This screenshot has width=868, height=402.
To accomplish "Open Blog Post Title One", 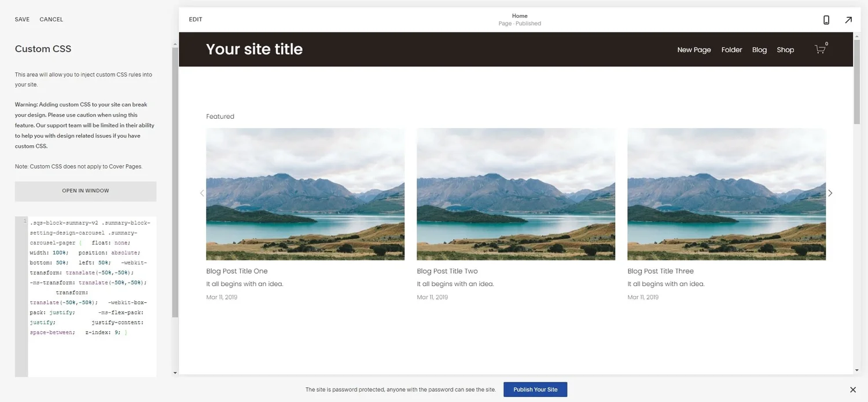I will coord(237,271).
